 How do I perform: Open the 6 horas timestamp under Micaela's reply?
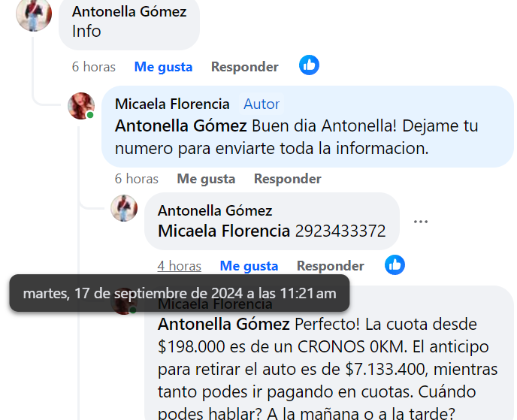tap(137, 179)
